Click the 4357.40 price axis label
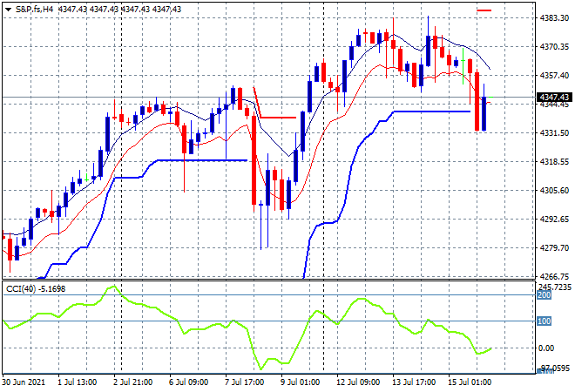This screenshot has height=392, width=575. coord(554,75)
